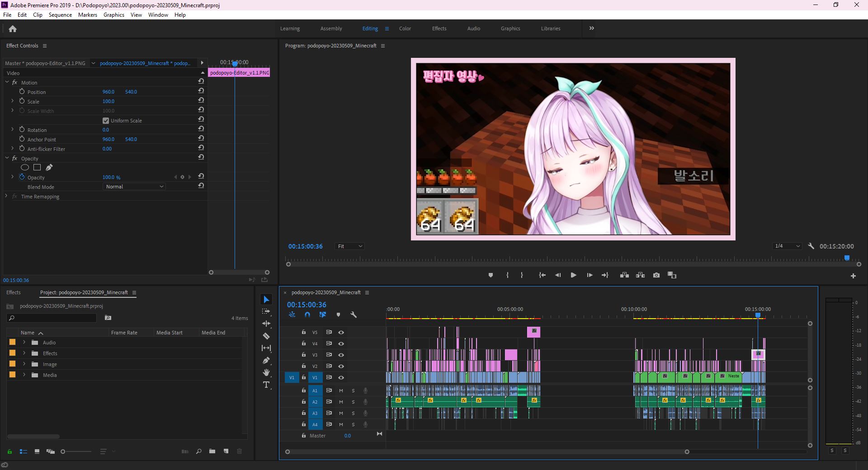Toggle V3 track output eye

[x=341, y=355]
